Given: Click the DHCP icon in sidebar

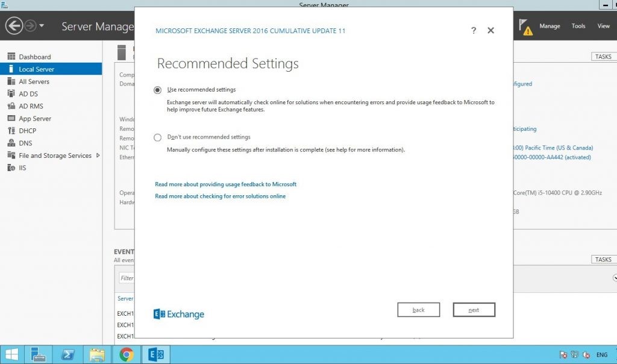Looking at the screenshot, I should (11, 131).
